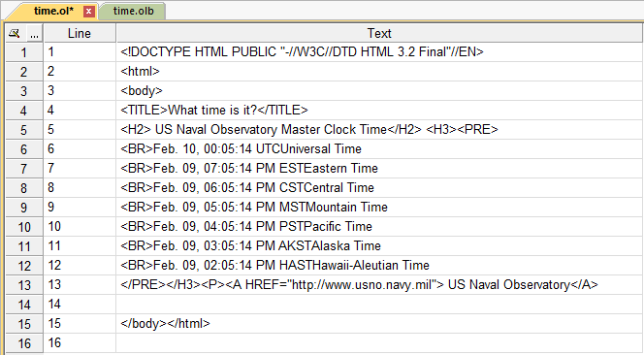Click the </body></html> text cell

pyautogui.click(x=379, y=324)
